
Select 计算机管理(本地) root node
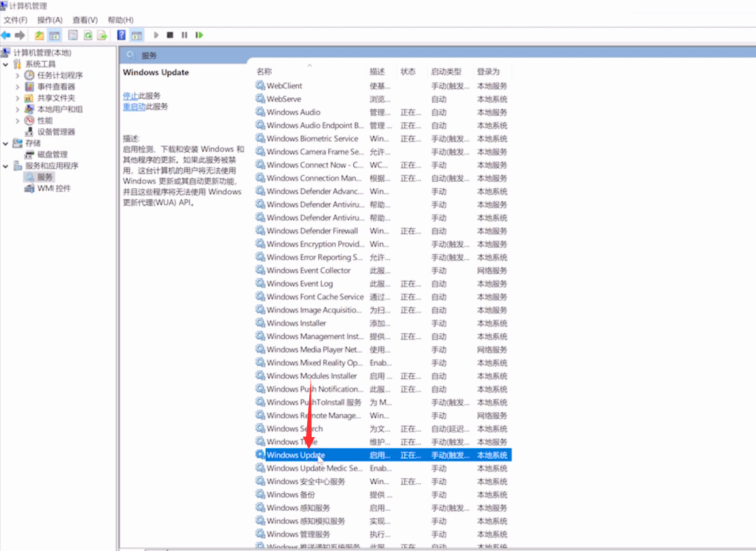point(42,53)
